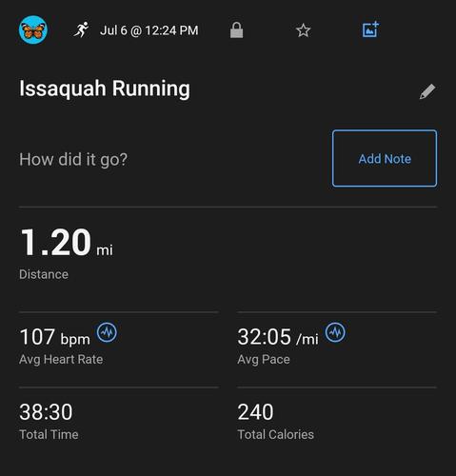The width and height of the screenshot is (456, 476).
Task: Select the 1.20 mi distance value
Action: (67, 243)
